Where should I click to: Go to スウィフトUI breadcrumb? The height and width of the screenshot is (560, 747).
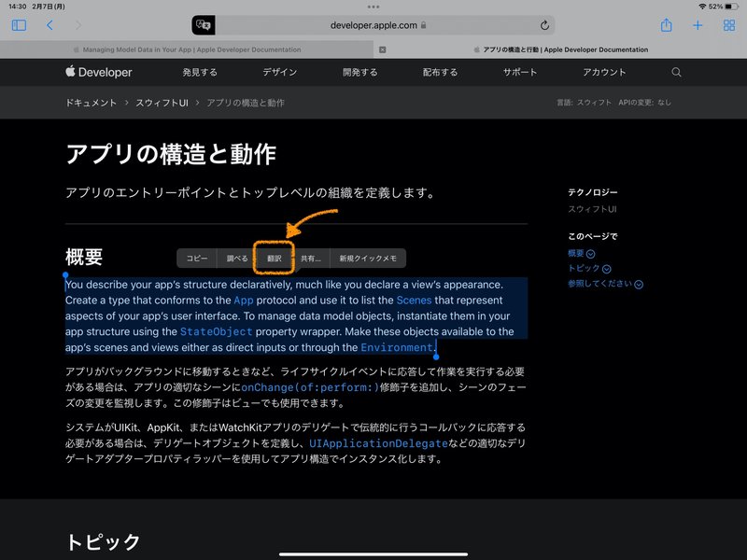162,103
